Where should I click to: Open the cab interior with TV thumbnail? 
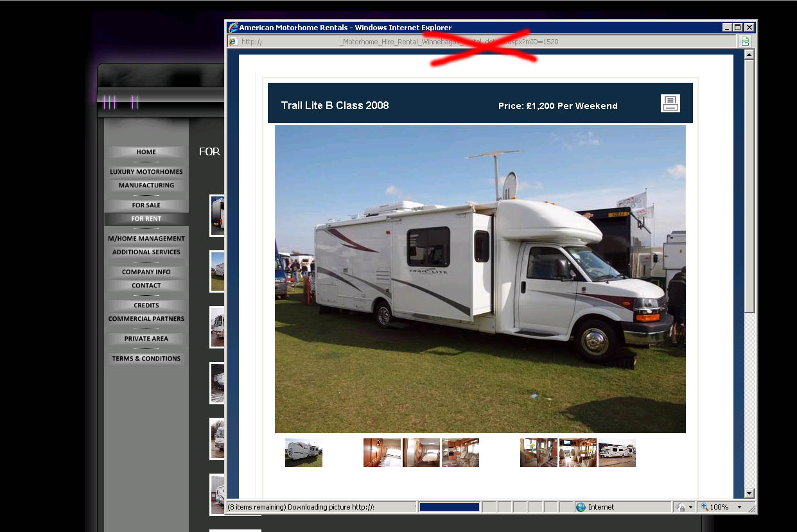578,452
